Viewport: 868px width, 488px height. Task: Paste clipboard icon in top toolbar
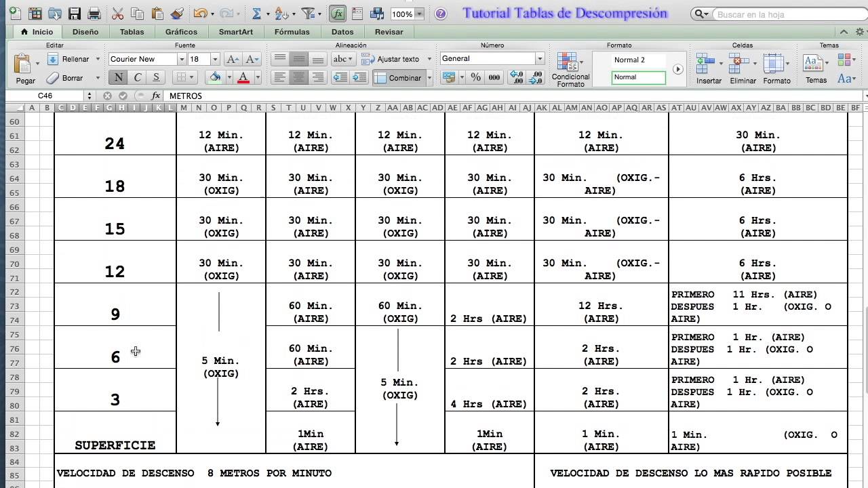157,14
